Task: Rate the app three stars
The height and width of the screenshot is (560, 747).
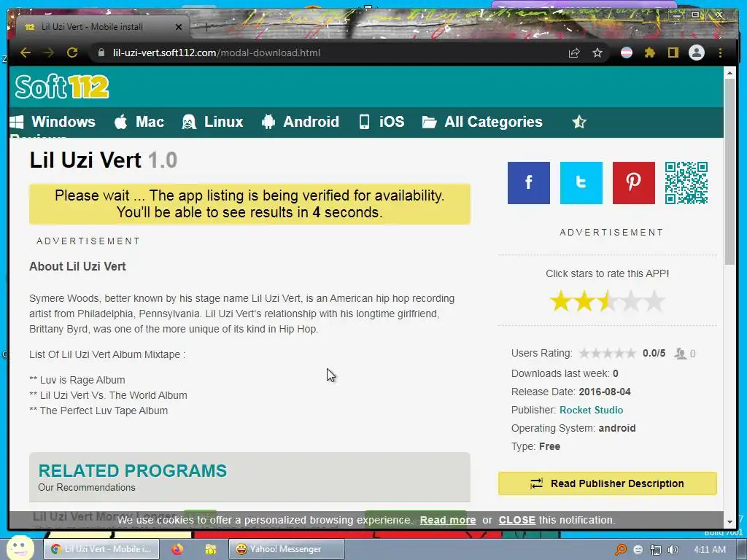Action: (608, 301)
